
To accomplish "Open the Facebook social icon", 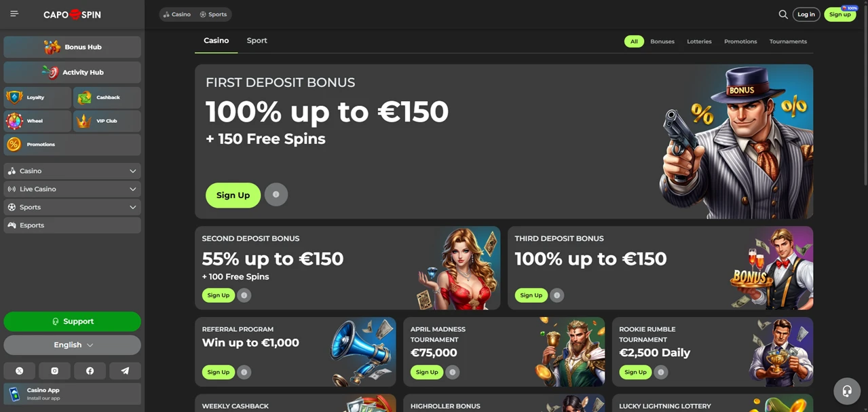I will 90,371.
